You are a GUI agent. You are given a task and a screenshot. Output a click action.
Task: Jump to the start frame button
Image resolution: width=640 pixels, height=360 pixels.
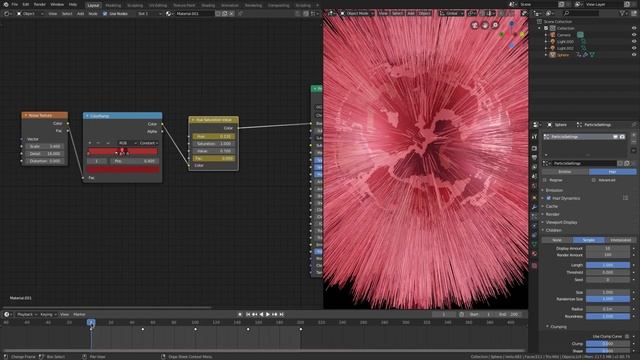pyautogui.click(x=248, y=314)
